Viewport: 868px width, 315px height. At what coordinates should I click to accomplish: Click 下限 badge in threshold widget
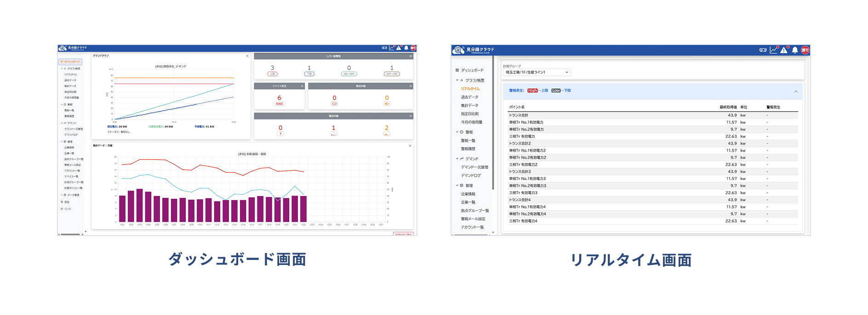coord(309,74)
